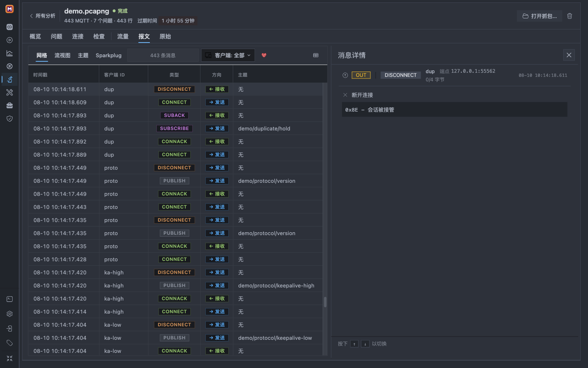Select the ka-low DISCONNECT row

point(176,325)
